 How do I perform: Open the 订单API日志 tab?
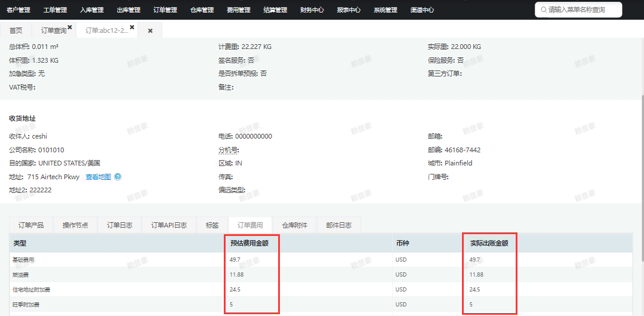click(x=170, y=225)
